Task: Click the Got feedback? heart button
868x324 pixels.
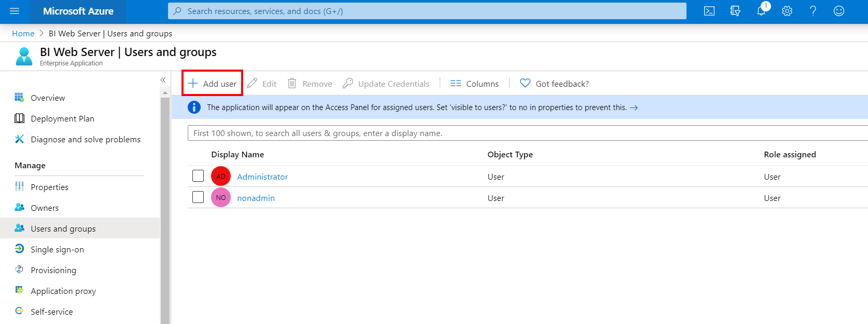Action: click(554, 84)
